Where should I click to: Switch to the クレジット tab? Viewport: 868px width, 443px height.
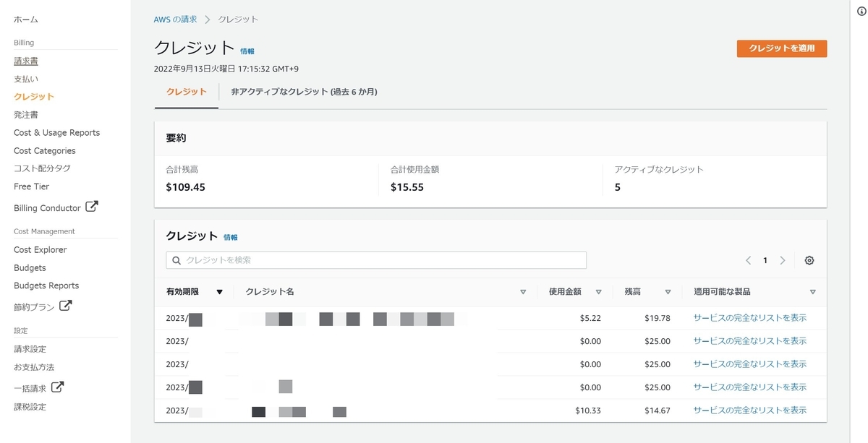(x=187, y=92)
